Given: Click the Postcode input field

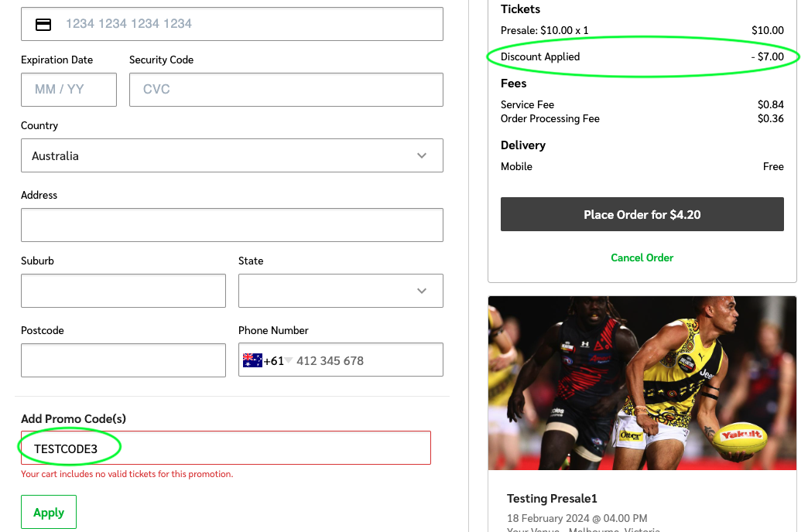Looking at the screenshot, I should pos(123,360).
